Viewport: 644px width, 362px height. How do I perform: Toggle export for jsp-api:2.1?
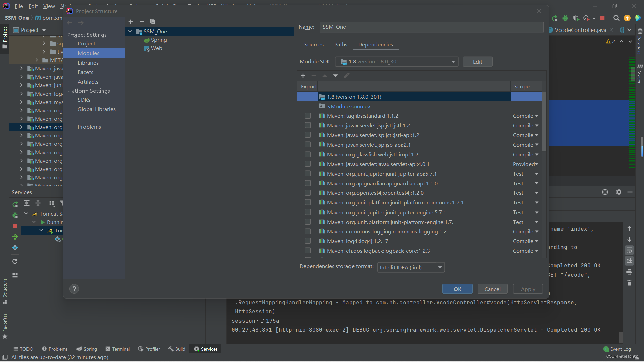(x=308, y=144)
